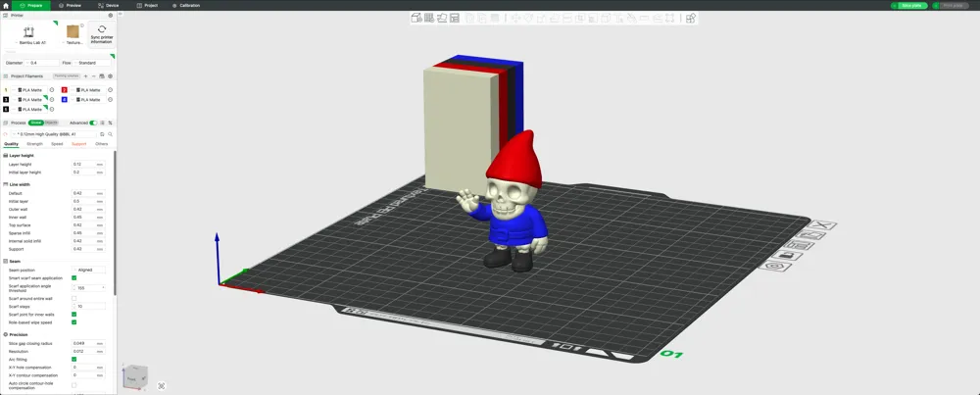Click the icon beside the view cube
The image size is (980, 395).
point(162,386)
